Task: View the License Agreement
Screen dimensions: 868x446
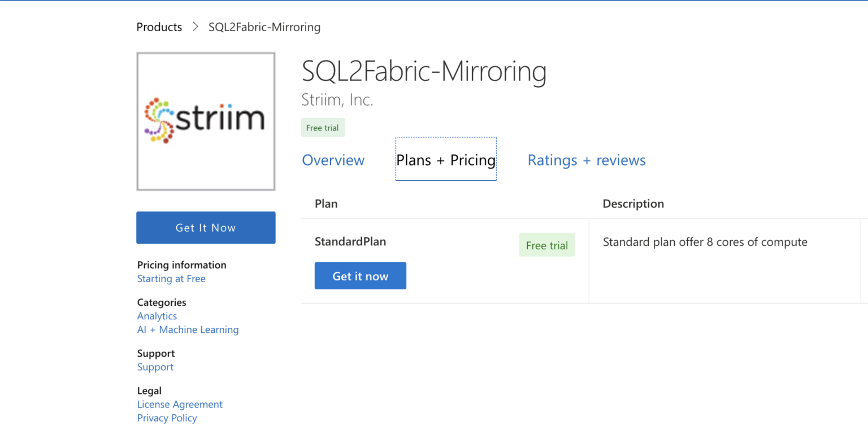Action: click(x=180, y=404)
